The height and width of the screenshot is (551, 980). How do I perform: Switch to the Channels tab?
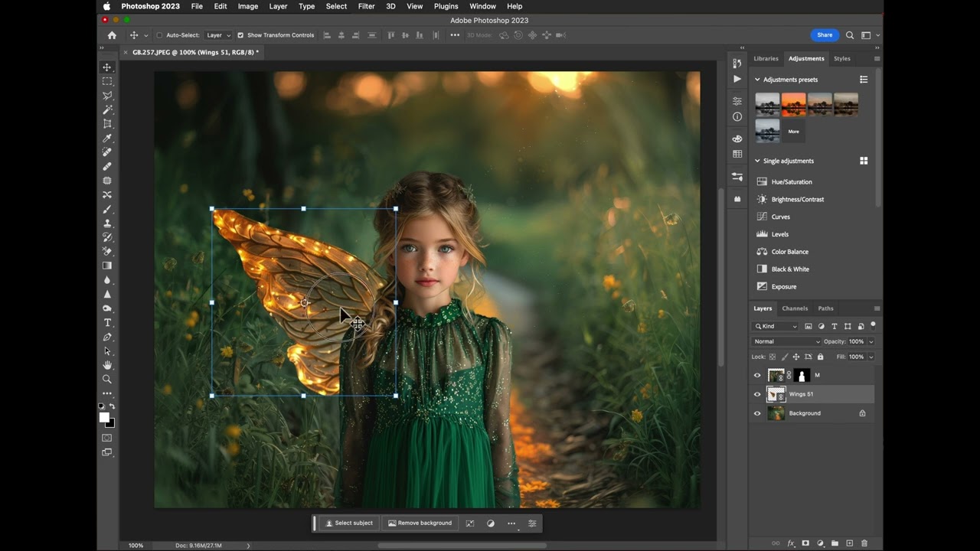795,308
